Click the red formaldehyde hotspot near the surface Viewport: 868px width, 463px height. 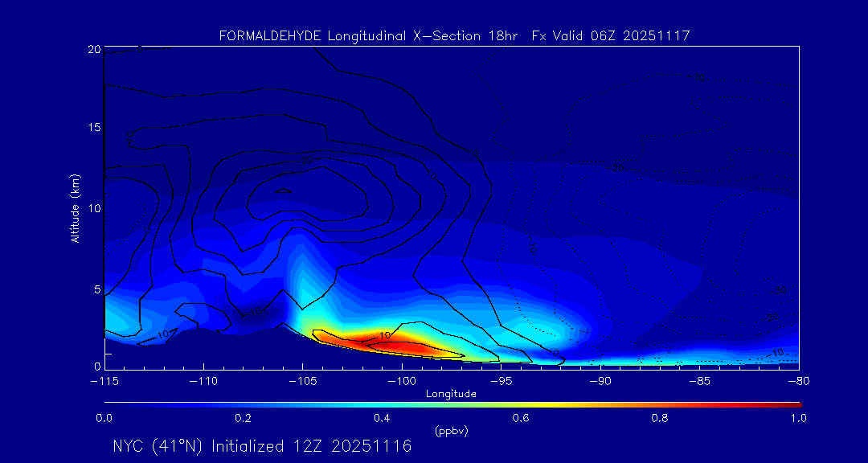pyautogui.click(x=394, y=342)
